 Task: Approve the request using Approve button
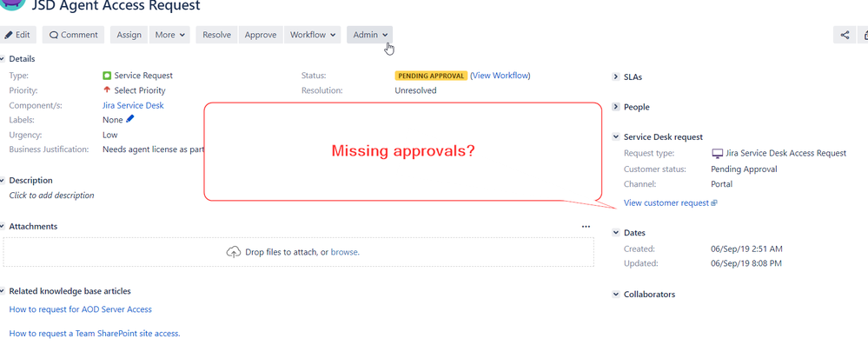[x=260, y=35]
